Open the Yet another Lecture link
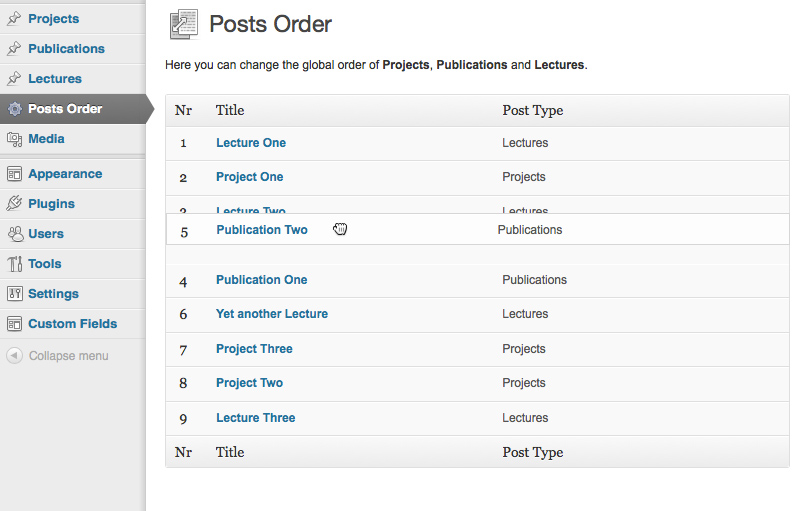The width and height of the screenshot is (803, 511). tap(272, 314)
